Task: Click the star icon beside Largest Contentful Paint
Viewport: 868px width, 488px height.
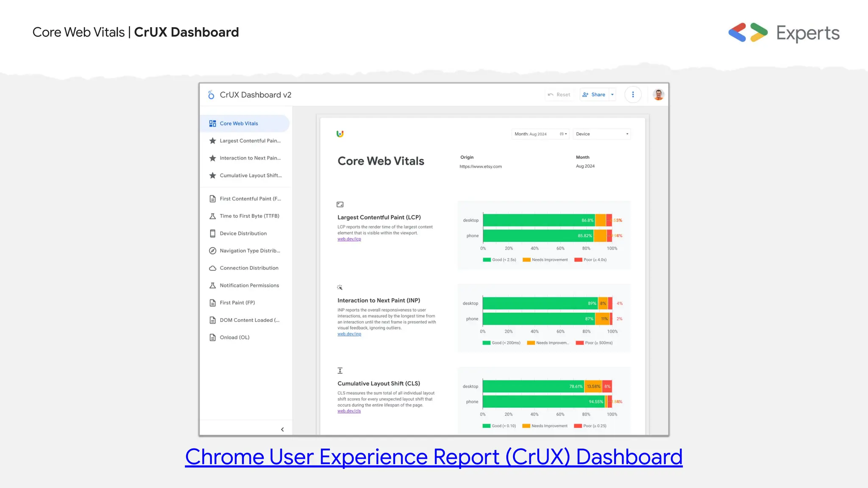Action: pyautogui.click(x=213, y=141)
